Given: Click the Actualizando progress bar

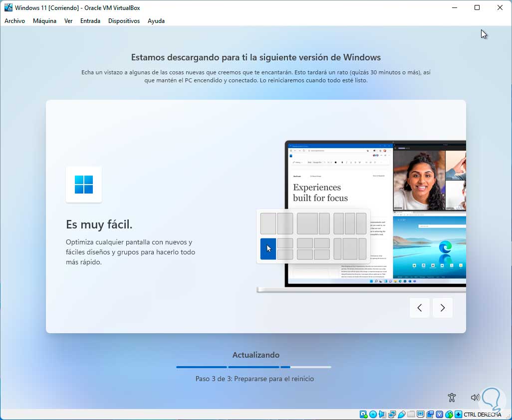Looking at the screenshot, I should [x=254, y=367].
